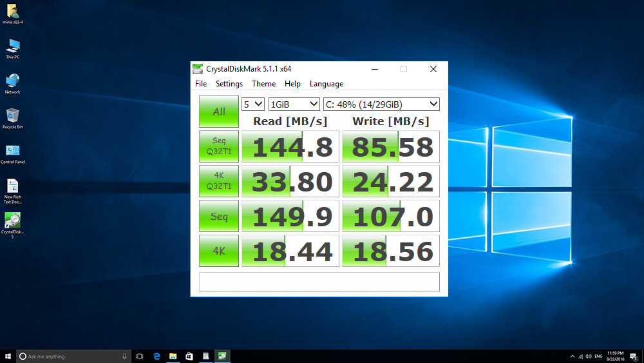This screenshot has width=644, height=363.
Task: Select the This PC desktop icon
Action: pyautogui.click(x=12, y=47)
